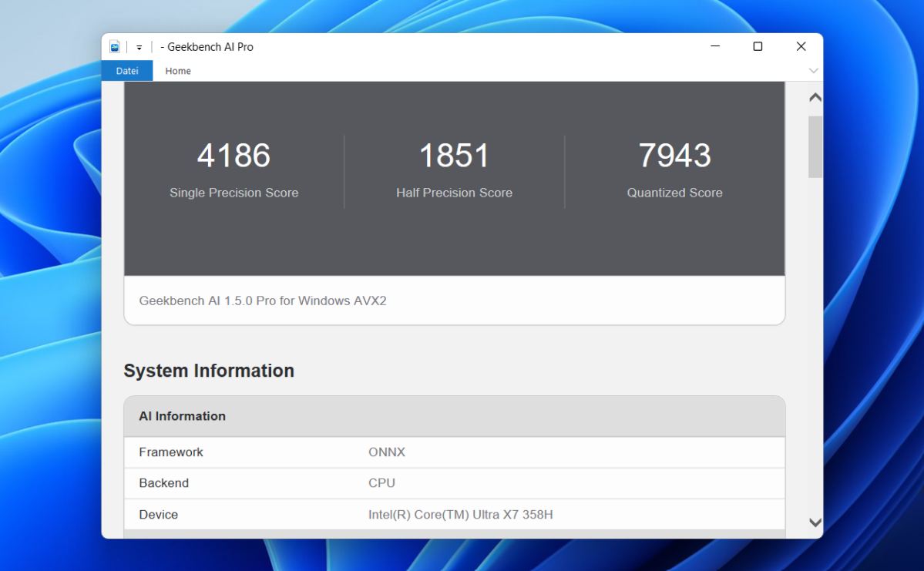Image resolution: width=924 pixels, height=571 pixels.
Task: Select the 1851 half precision score value
Action: [455, 156]
